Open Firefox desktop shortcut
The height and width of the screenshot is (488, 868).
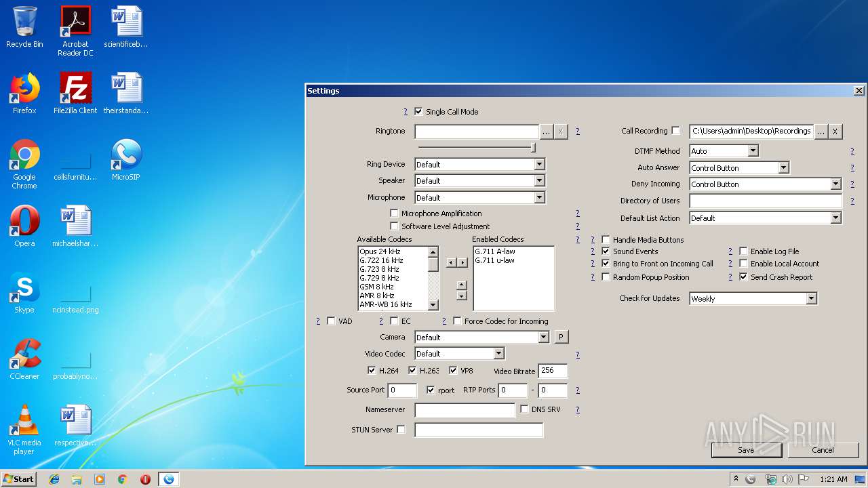(x=24, y=94)
